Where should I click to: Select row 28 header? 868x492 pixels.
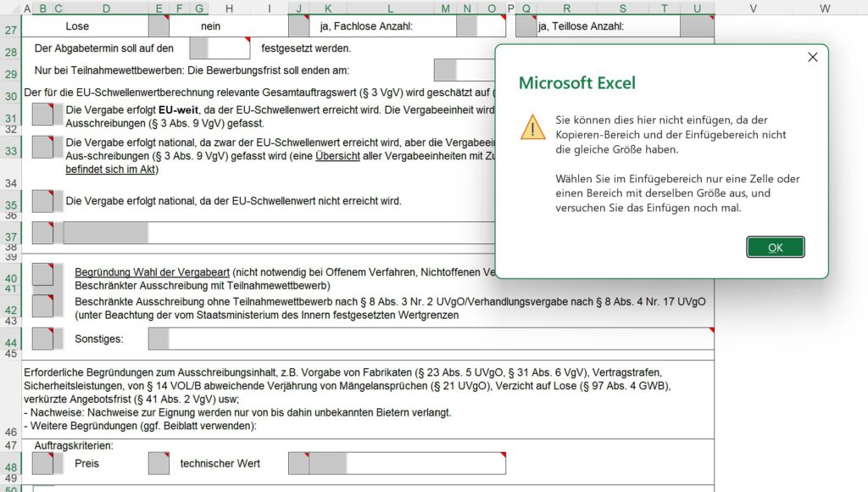pos(10,52)
